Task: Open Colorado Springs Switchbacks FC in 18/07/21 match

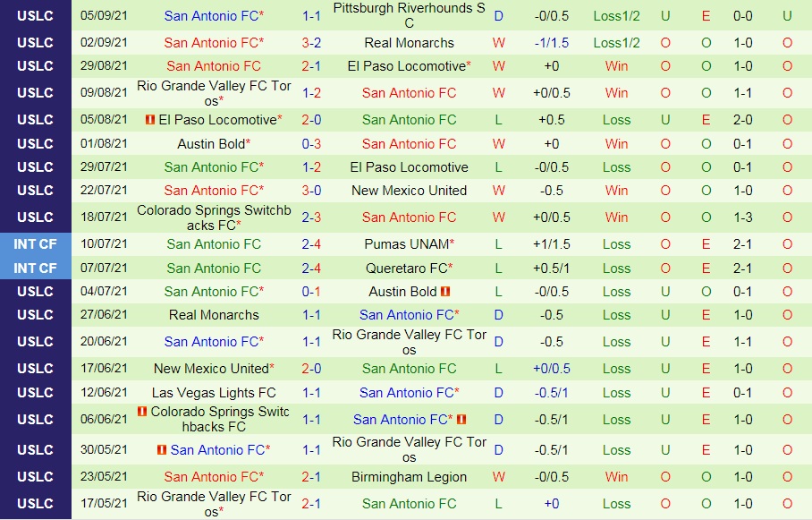Action: pyautogui.click(x=214, y=217)
